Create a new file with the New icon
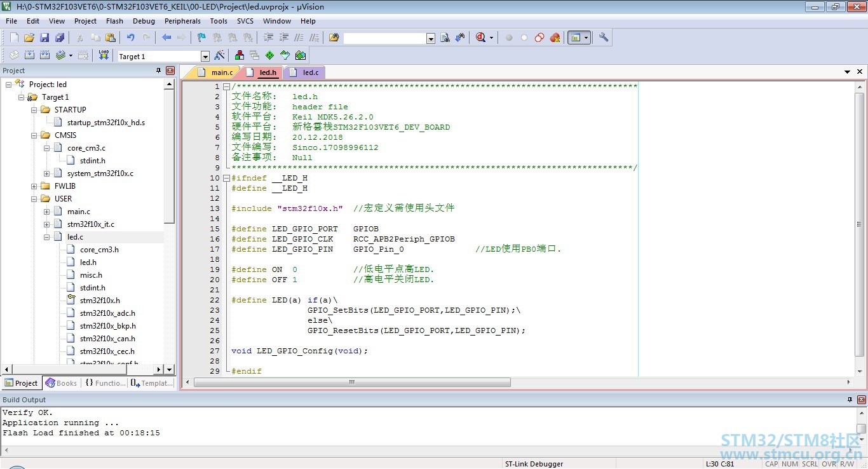 pyautogui.click(x=14, y=37)
